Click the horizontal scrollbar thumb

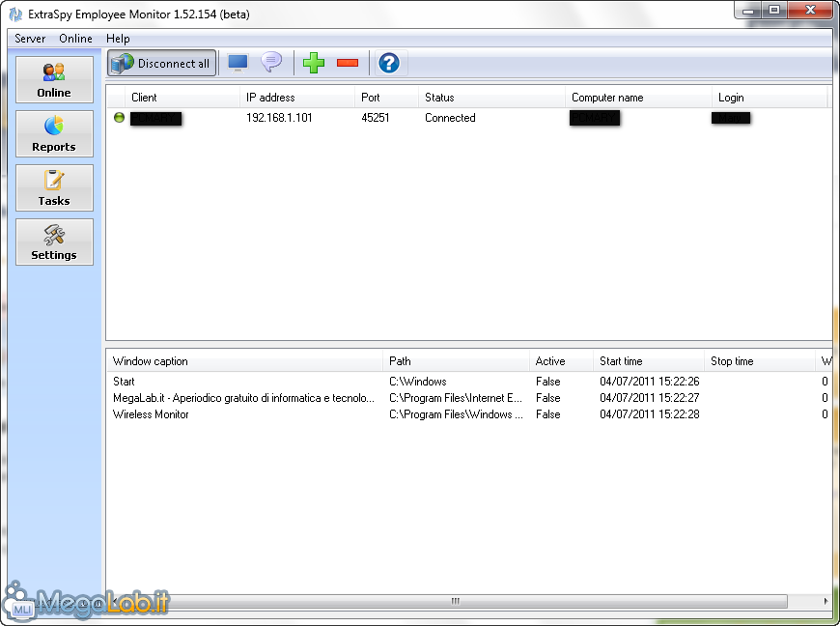click(456, 601)
